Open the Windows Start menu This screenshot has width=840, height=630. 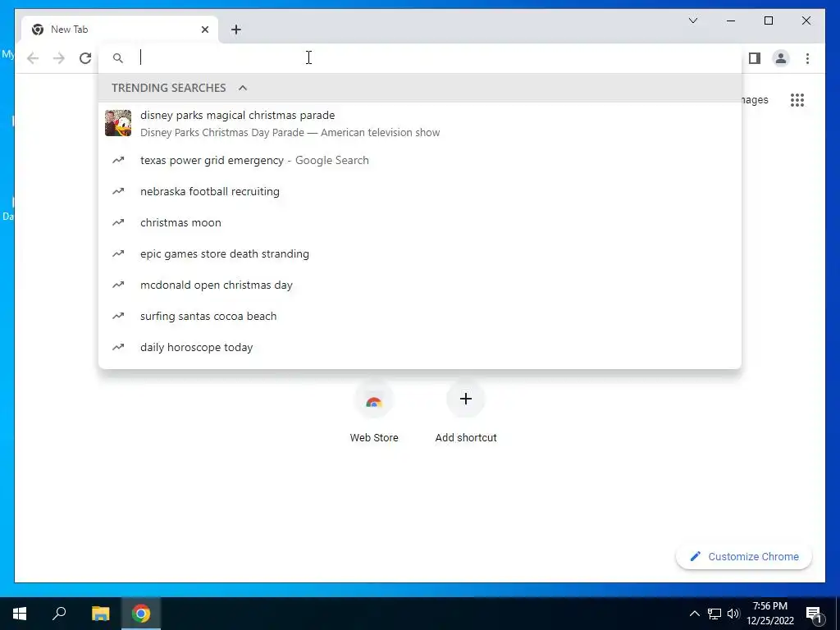point(20,614)
